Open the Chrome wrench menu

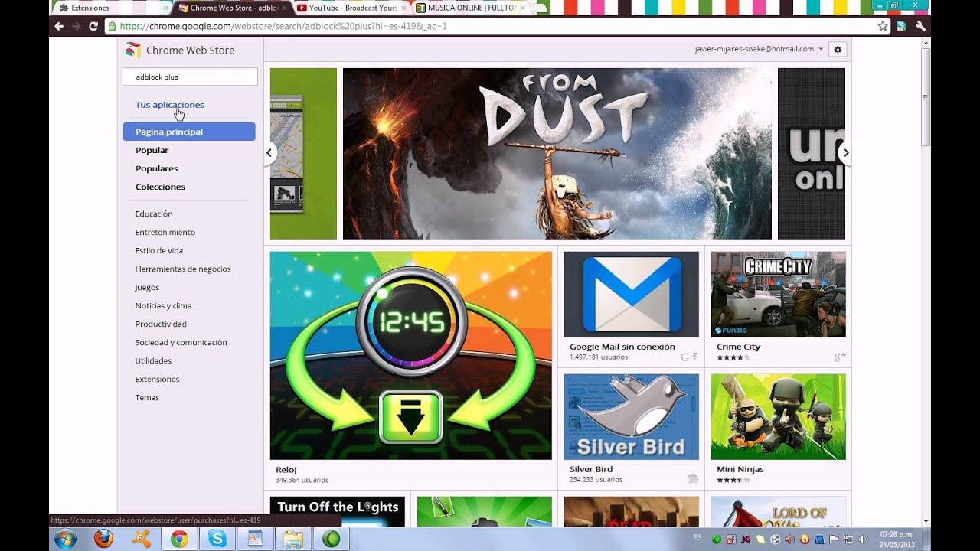pyautogui.click(x=920, y=26)
